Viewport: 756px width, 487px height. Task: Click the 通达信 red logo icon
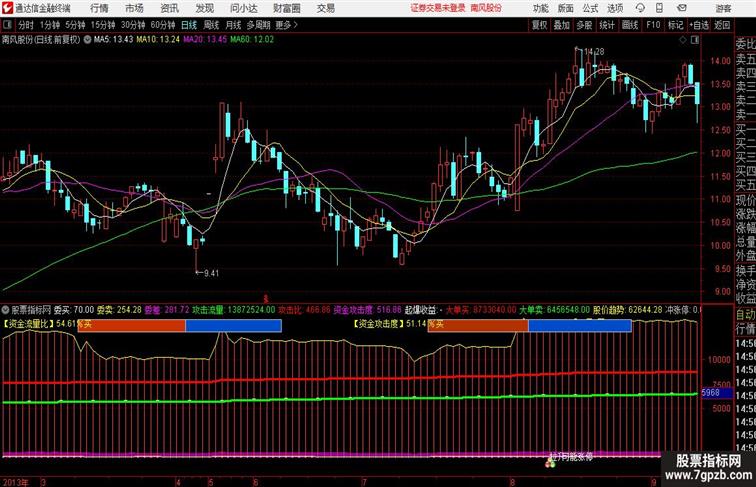pyautogui.click(x=7, y=8)
